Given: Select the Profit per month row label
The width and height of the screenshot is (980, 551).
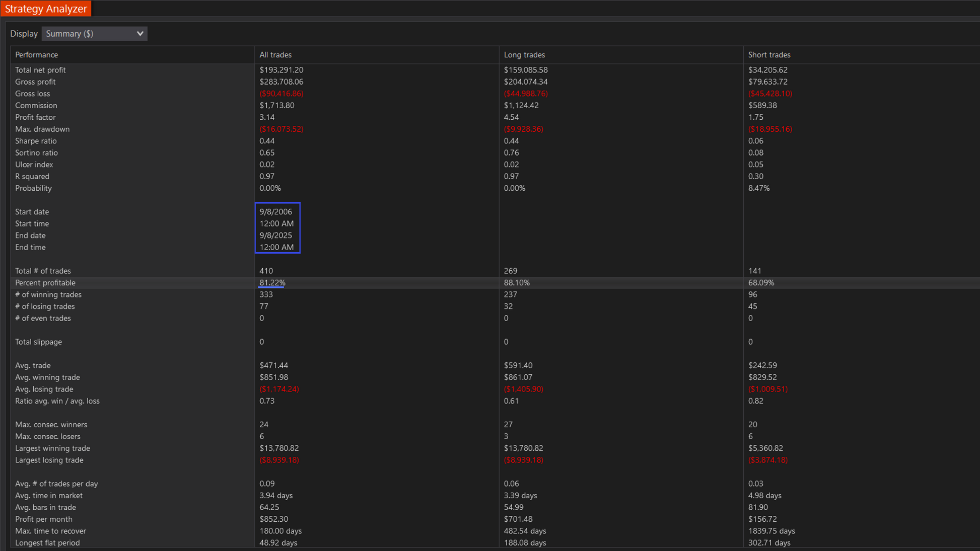Looking at the screenshot, I should tap(43, 519).
